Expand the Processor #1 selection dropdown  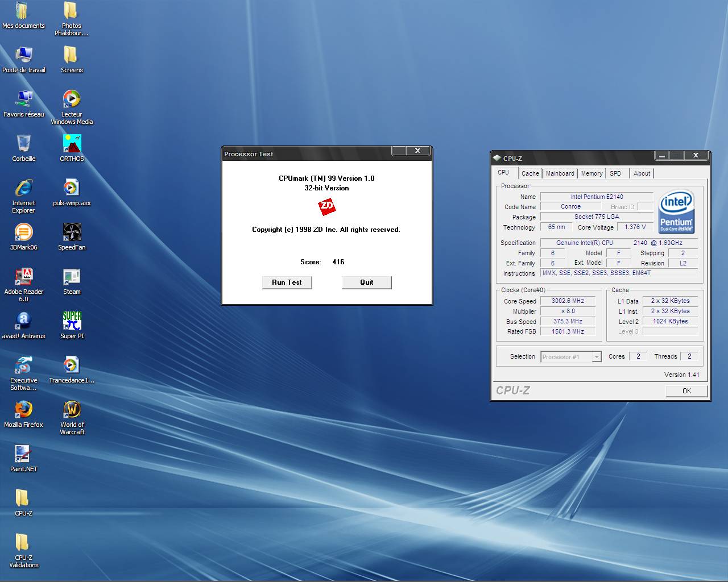[x=596, y=357]
